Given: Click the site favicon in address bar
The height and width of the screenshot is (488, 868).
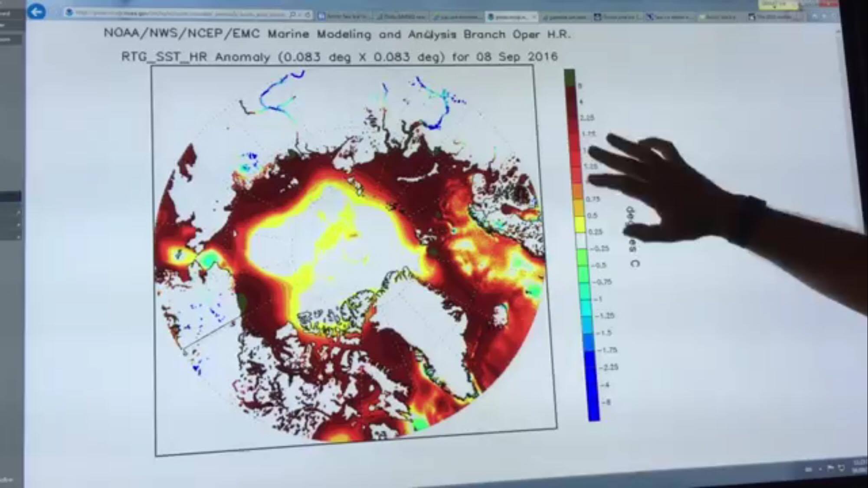Looking at the screenshot, I should point(69,13).
